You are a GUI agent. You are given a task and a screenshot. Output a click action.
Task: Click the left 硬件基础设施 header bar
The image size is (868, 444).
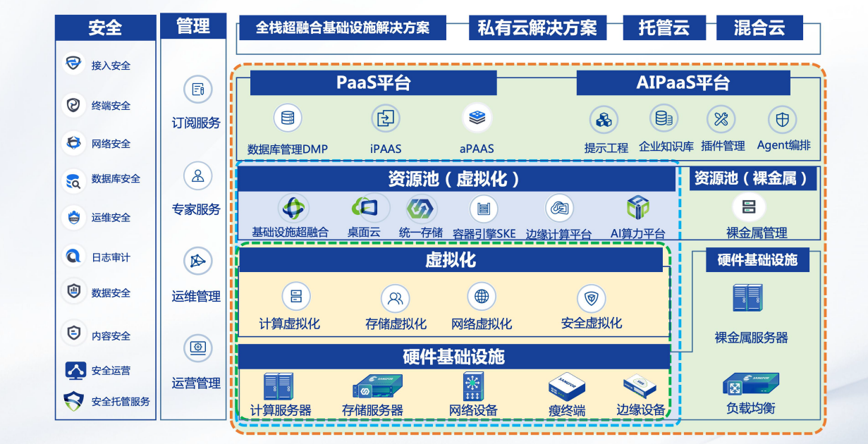coord(453,356)
